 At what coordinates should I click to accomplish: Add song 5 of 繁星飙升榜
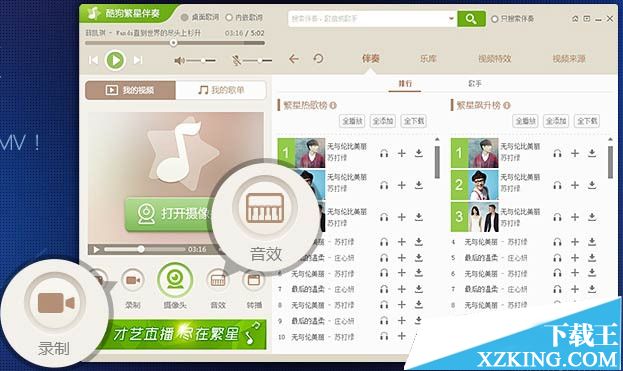575,258
